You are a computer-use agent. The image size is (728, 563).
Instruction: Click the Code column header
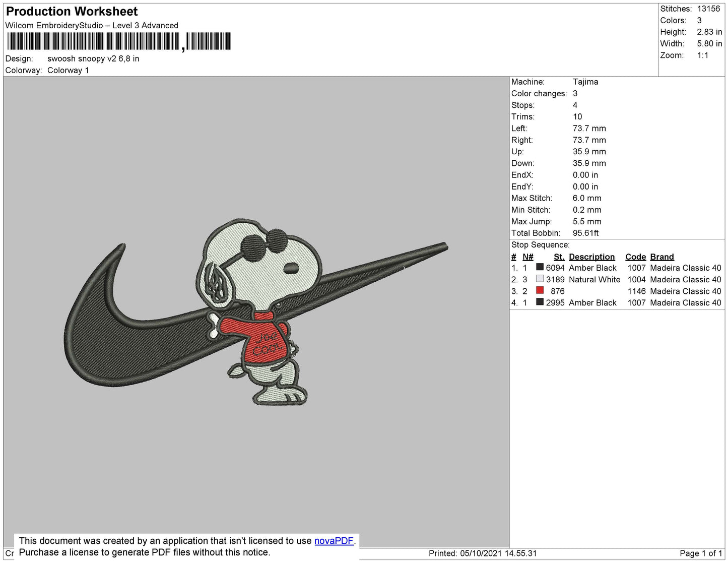635,257
